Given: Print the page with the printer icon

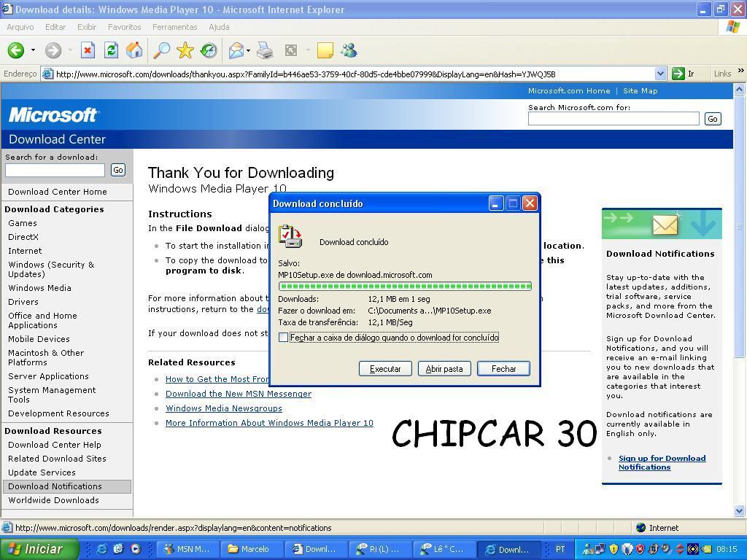Looking at the screenshot, I should (265, 50).
